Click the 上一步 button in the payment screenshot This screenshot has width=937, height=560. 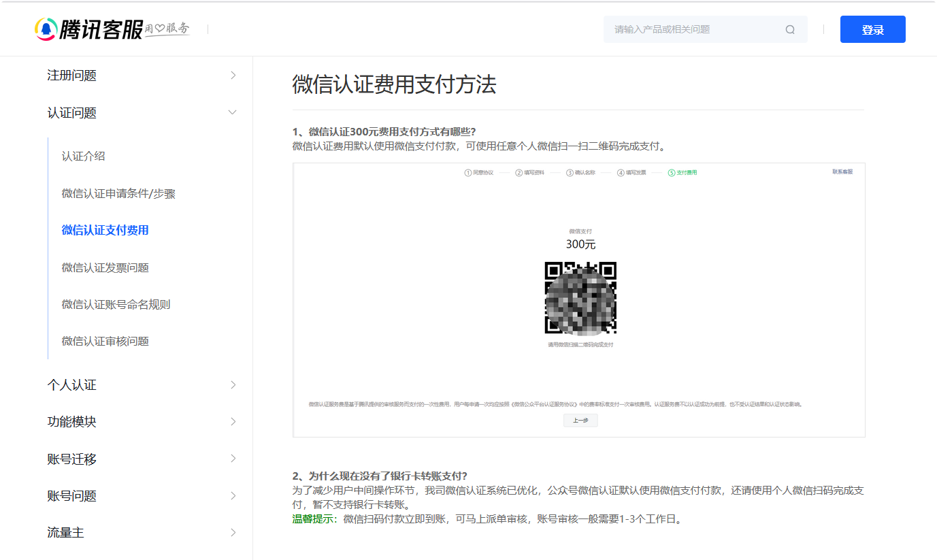(580, 421)
